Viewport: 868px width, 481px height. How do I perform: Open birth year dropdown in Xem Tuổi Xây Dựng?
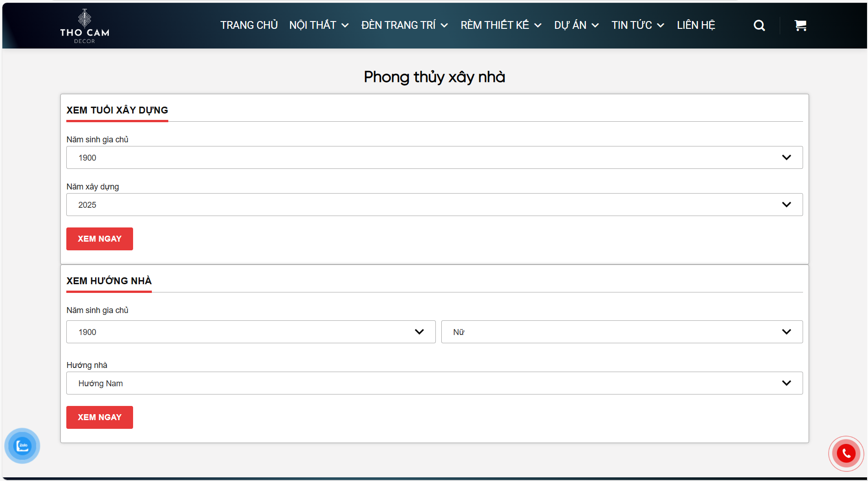click(434, 157)
